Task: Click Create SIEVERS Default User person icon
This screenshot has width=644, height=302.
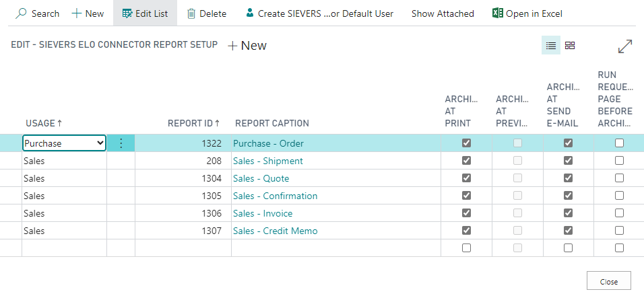Action: point(250,13)
